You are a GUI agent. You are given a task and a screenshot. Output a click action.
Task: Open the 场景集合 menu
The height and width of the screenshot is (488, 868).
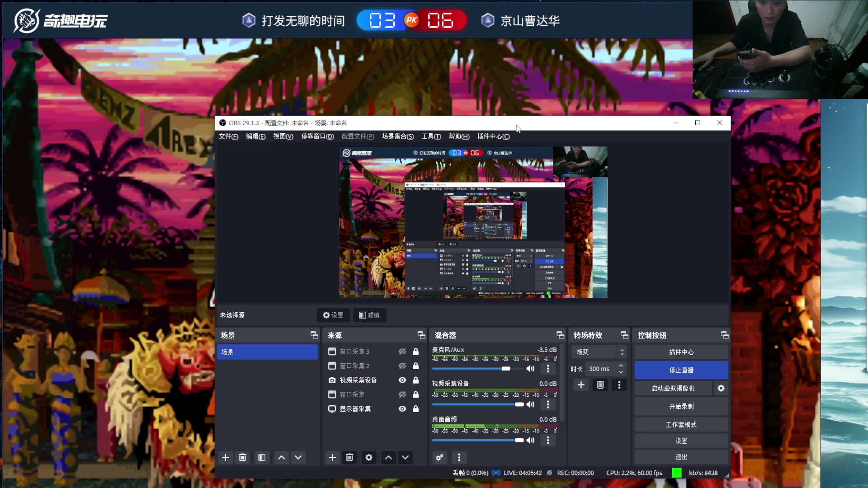(x=398, y=136)
